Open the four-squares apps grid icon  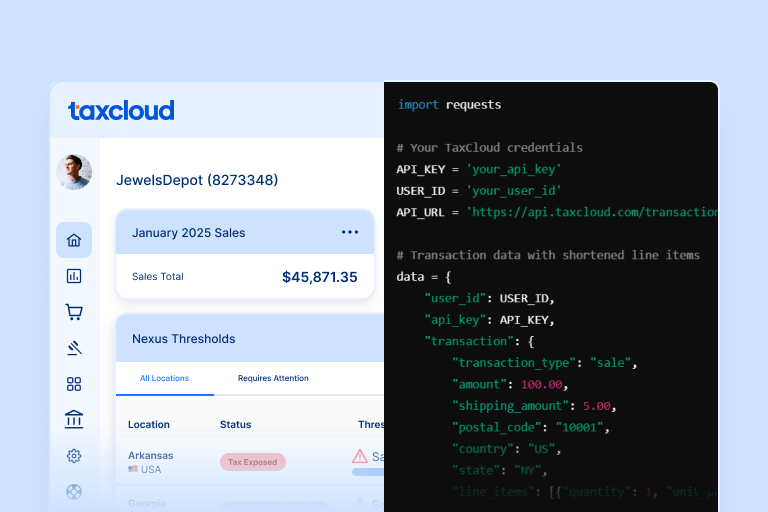74,384
